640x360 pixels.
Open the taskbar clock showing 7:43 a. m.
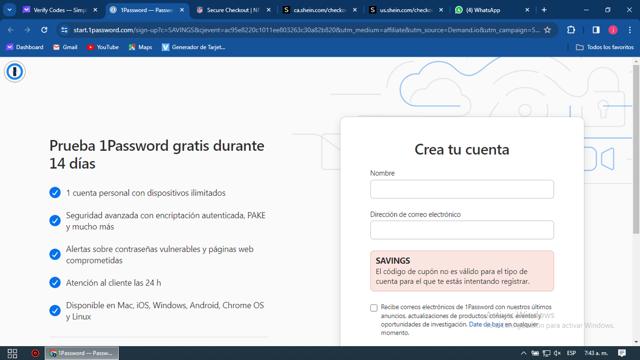click(596, 353)
